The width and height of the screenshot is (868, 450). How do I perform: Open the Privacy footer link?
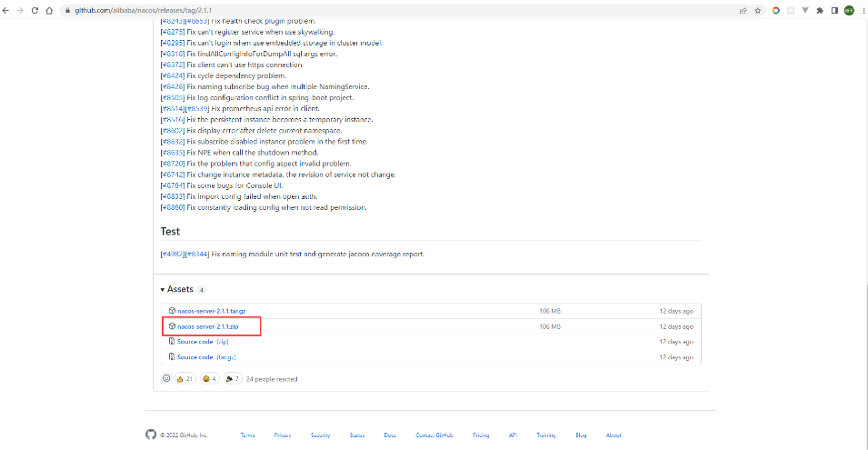coord(283,435)
